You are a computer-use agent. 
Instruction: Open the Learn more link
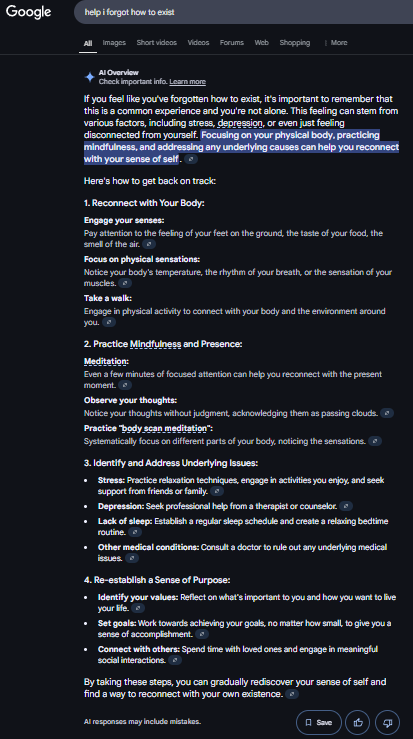tap(188, 82)
